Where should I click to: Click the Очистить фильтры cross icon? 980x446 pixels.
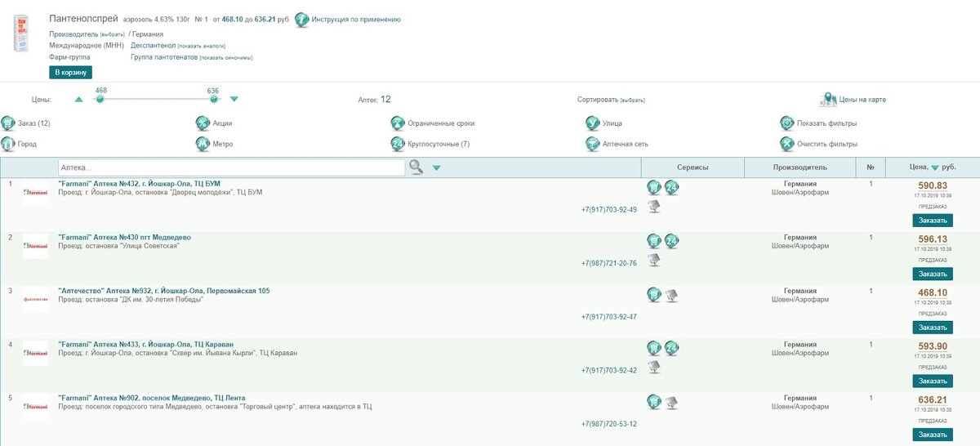coord(787,144)
